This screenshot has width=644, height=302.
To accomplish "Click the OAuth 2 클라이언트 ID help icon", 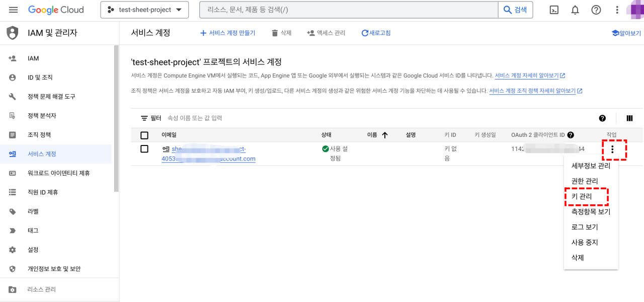I will pyautogui.click(x=571, y=135).
